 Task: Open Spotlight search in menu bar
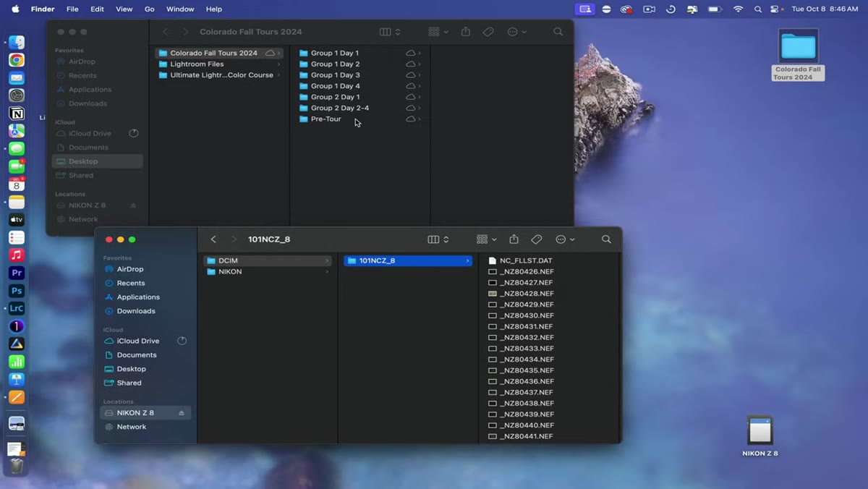pyautogui.click(x=758, y=9)
